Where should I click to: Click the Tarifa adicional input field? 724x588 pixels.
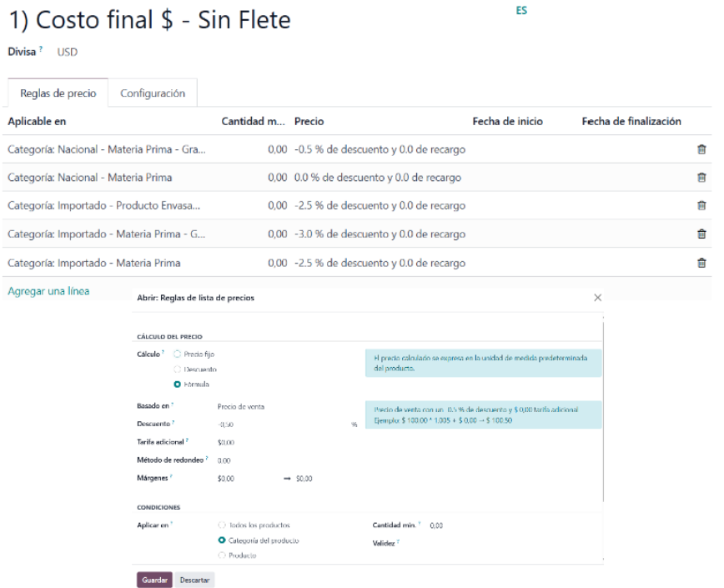pyautogui.click(x=275, y=442)
